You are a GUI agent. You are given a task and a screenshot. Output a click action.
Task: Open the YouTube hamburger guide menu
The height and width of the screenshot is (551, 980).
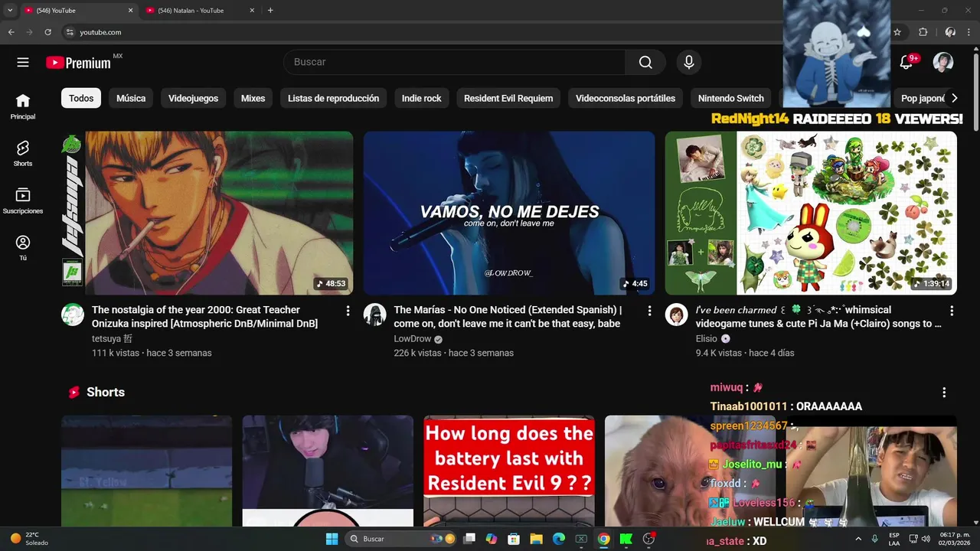(23, 63)
